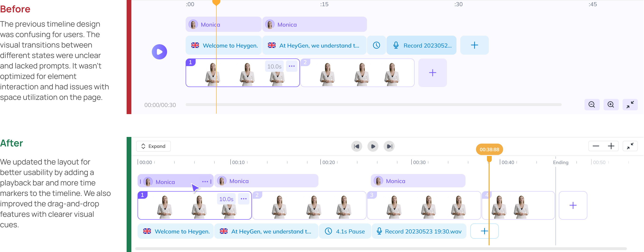This screenshot has width=644, height=252.
Task: Click the 00:10 mark on the After ruler
Action: click(238, 162)
